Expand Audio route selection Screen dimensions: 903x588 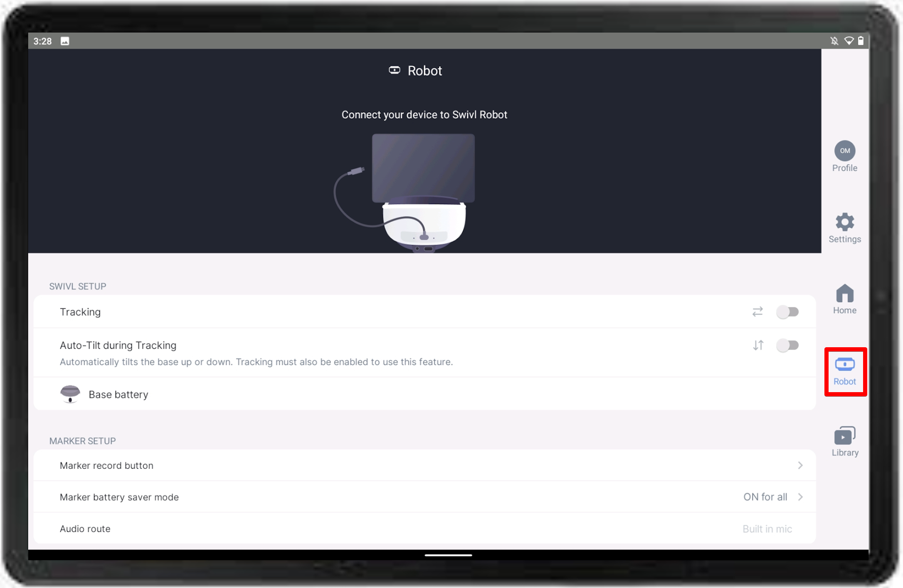coord(424,528)
